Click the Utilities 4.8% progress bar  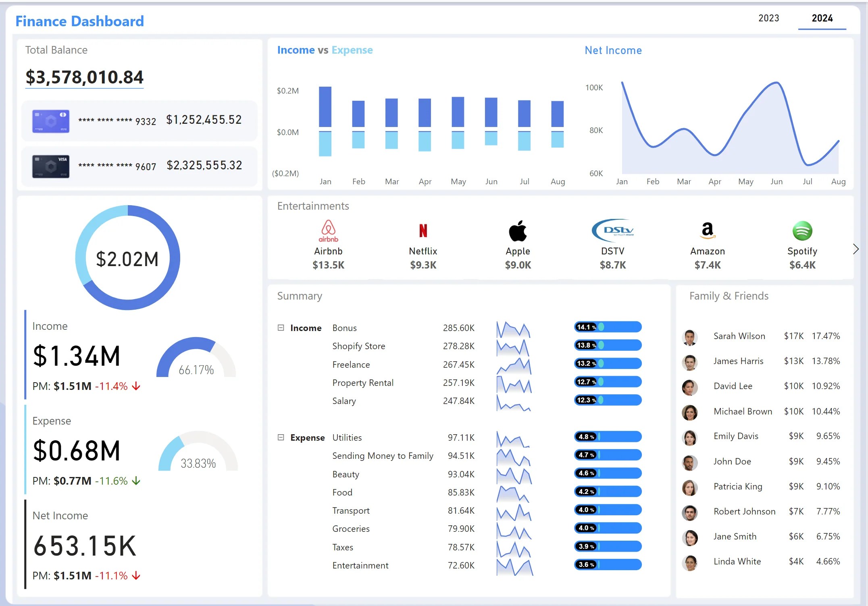click(x=608, y=437)
